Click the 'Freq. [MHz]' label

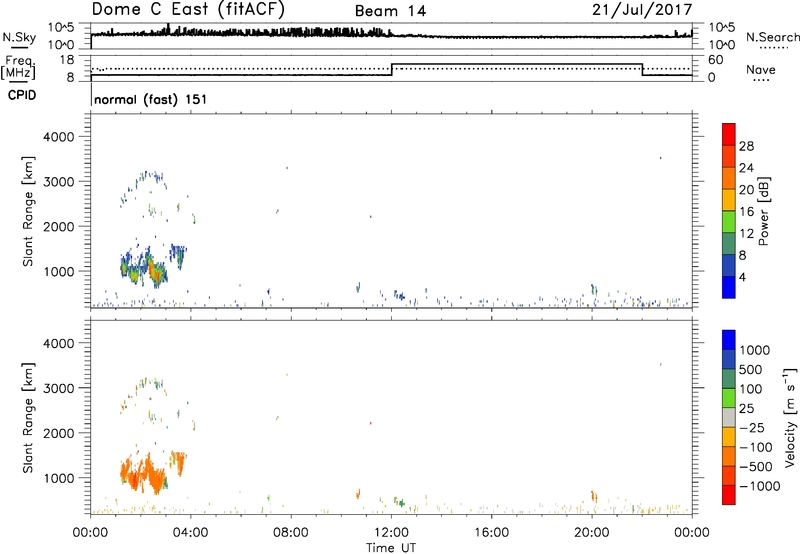click(x=19, y=68)
